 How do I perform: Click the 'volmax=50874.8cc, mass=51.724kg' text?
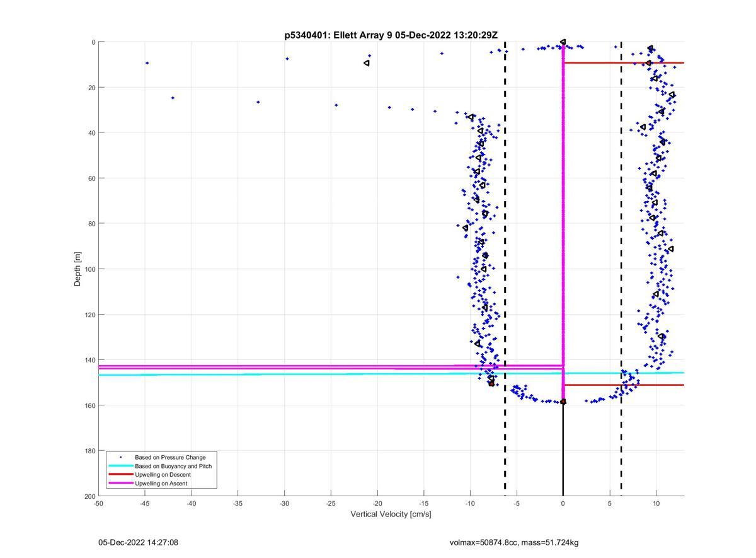tap(514, 543)
